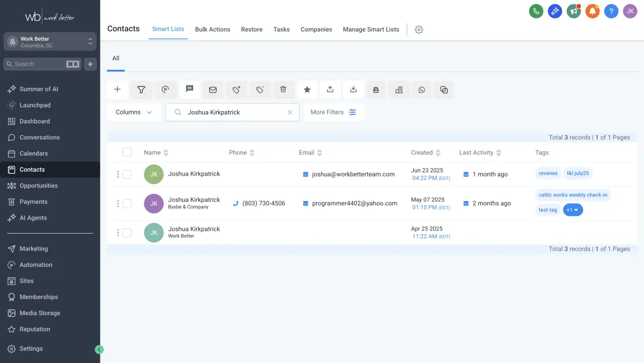Screen dimensions: 644x363
Task: Click the send email envelope toolbar icon
Action: point(213,90)
